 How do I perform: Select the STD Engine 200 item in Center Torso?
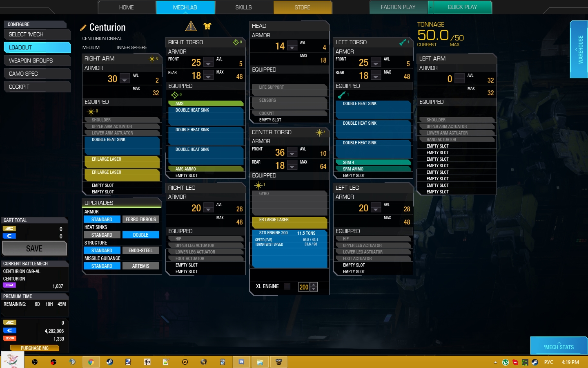coord(290,249)
